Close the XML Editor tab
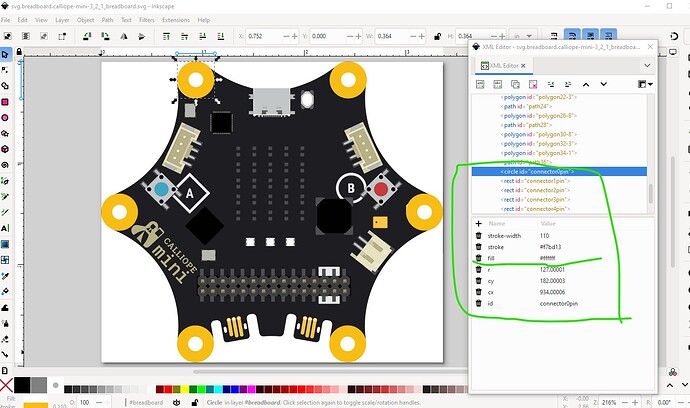 click(x=523, y=66)
